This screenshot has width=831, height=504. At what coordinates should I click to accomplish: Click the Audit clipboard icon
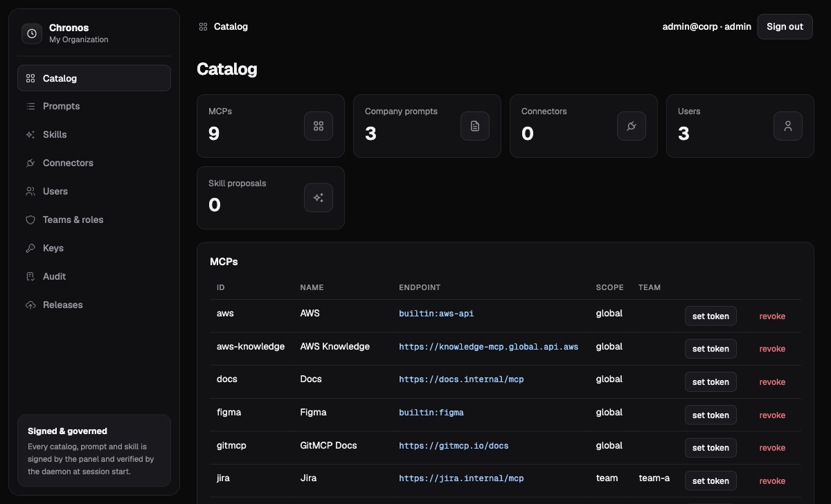(x=30, y=276)
